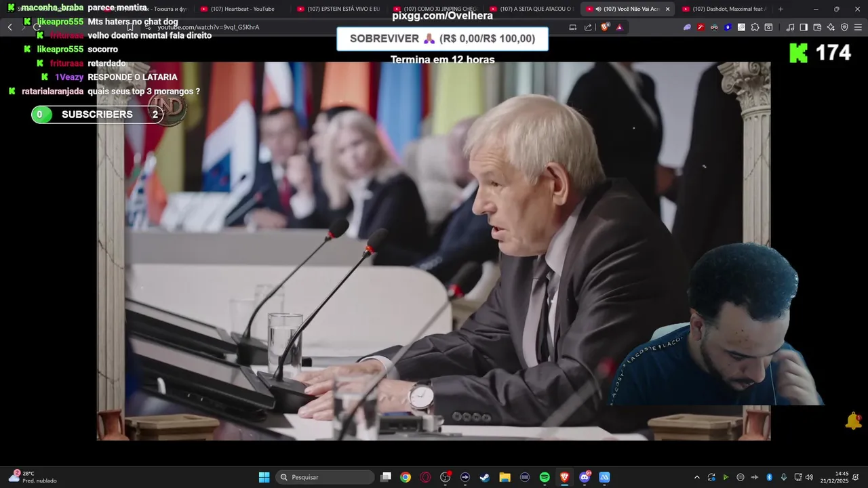The image size is (868, 488).
Task: Open Leo AI sparkle icon
Action: tap(831, 27)
